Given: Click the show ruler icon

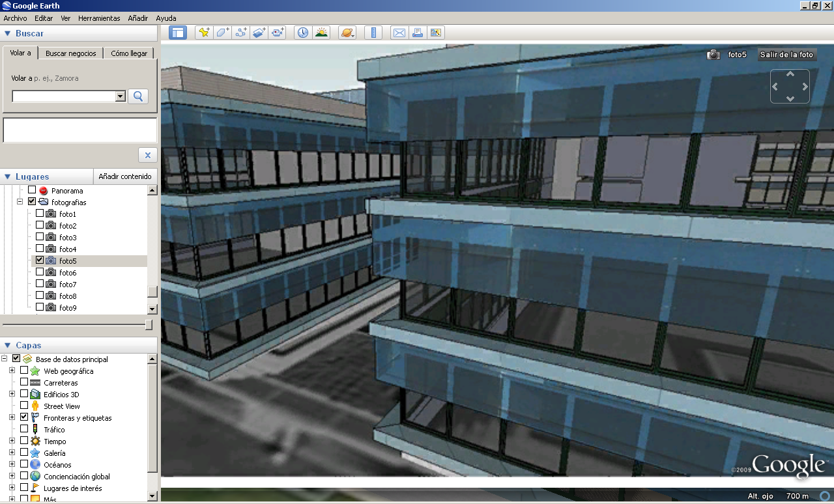Looking at the screenshot, I should (x=373, y=33).
